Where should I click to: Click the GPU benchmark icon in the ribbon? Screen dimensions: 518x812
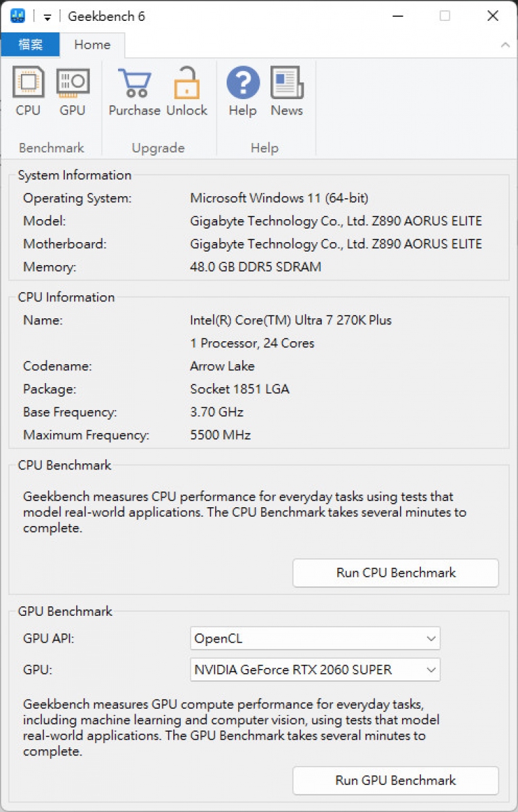(73, 83)
